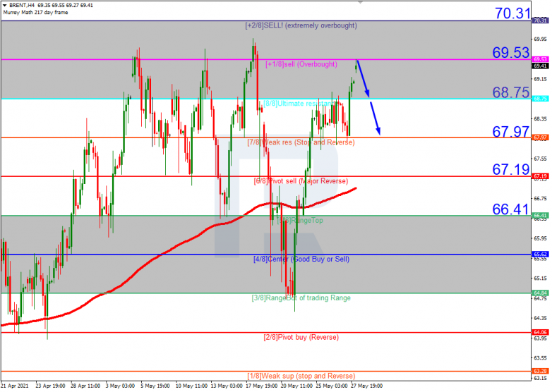Click the green 66.41 axis price tag
The width and height of the screenshot is (552, 392).
pyautogui.click(x=541, y=215)
